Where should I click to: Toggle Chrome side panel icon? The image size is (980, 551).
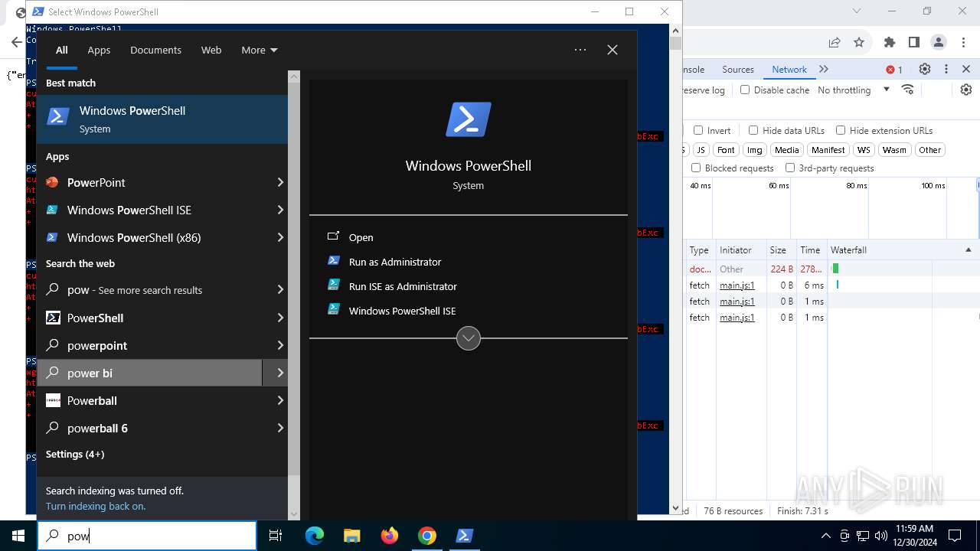pos(914,42)
